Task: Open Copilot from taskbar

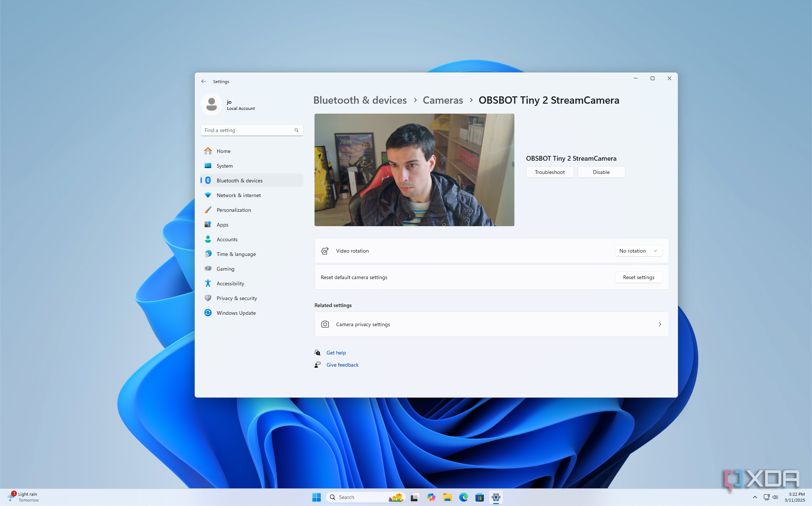Action: [431, 497]
